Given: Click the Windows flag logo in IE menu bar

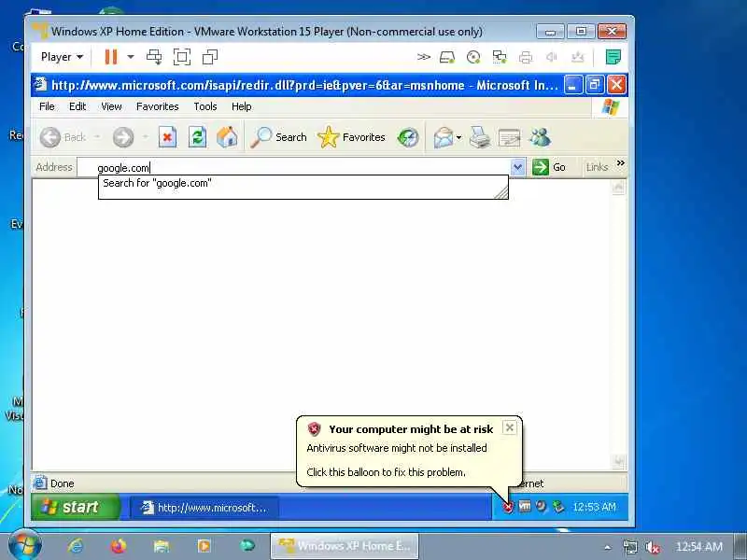Looking at the screenshot, I should pos(611,107).
